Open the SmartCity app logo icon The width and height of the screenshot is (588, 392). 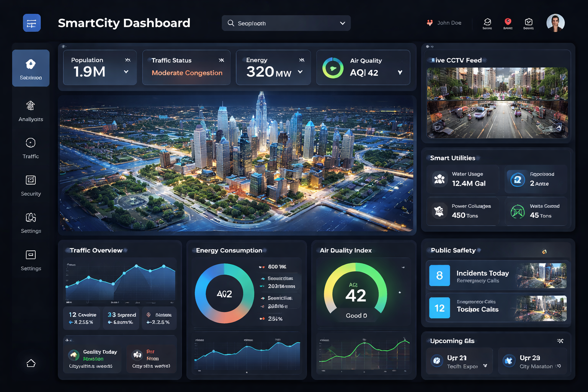tap(31, 23)
